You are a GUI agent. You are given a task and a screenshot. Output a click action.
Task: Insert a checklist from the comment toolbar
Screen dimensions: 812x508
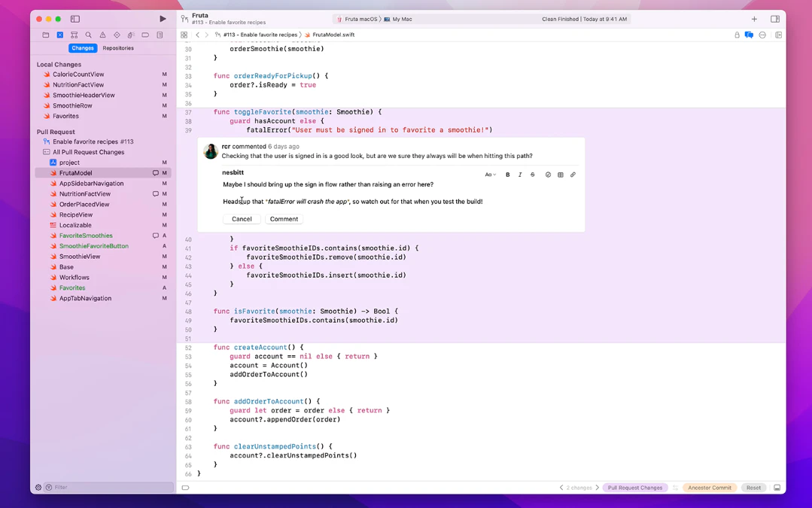pyautogui.click(x=548, y=175)
